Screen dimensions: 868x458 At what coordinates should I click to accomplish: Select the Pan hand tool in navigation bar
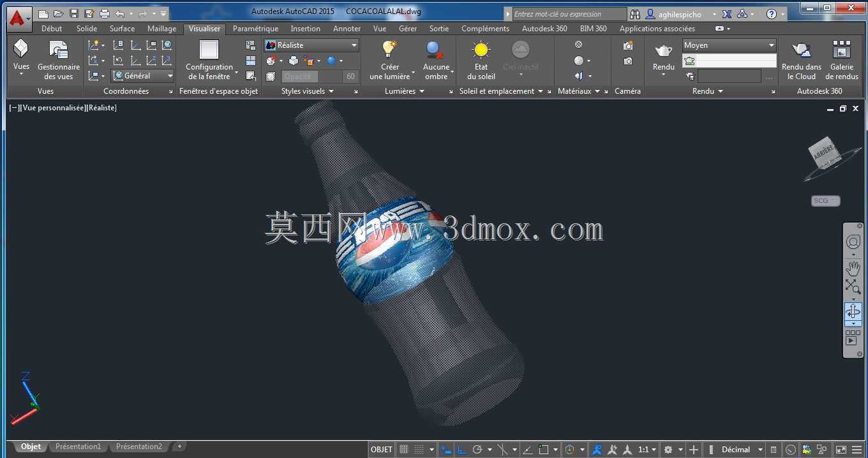tap(853, 269)
